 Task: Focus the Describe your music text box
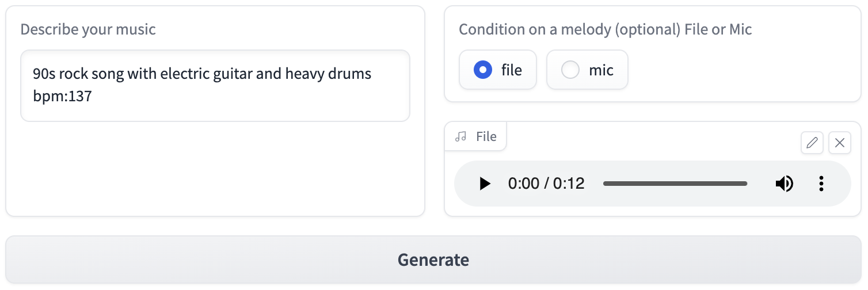click(215, 85)
